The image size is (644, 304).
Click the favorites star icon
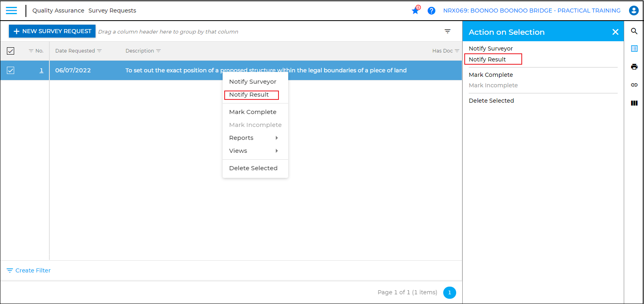tap(415, 11)
